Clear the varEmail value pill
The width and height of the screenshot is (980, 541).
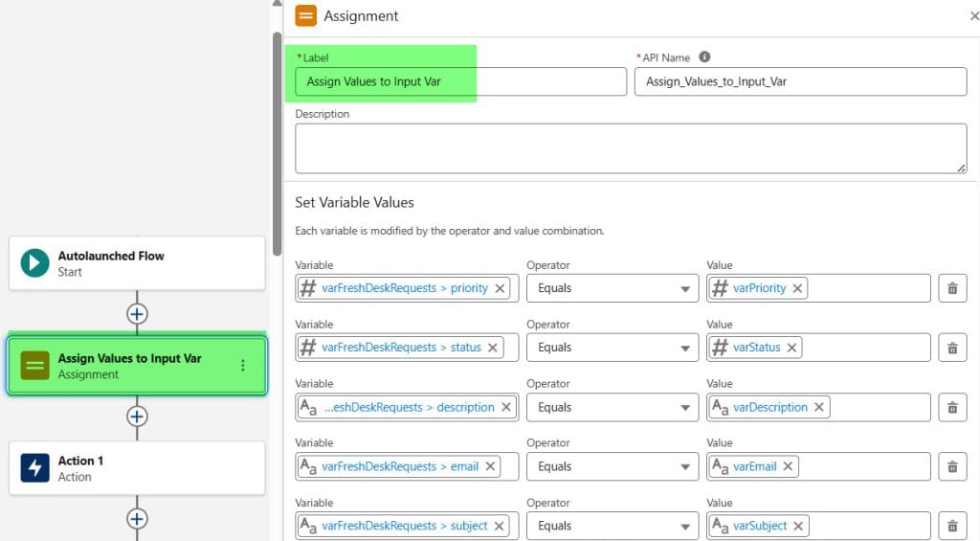tap(788, 466)
